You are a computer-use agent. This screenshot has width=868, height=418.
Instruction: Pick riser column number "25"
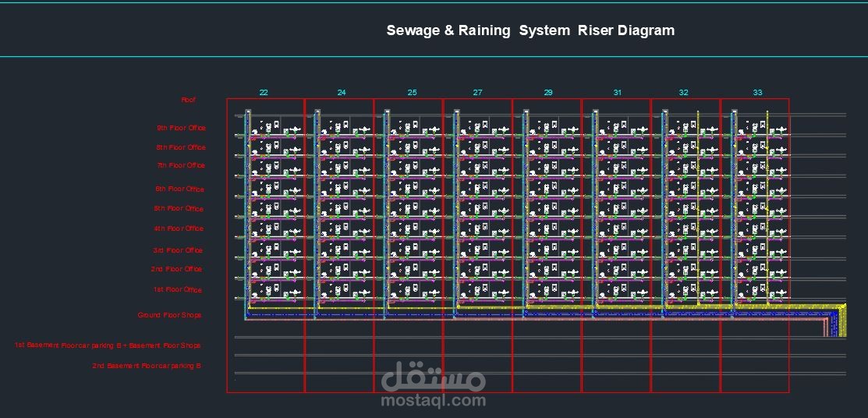[412, 93]
